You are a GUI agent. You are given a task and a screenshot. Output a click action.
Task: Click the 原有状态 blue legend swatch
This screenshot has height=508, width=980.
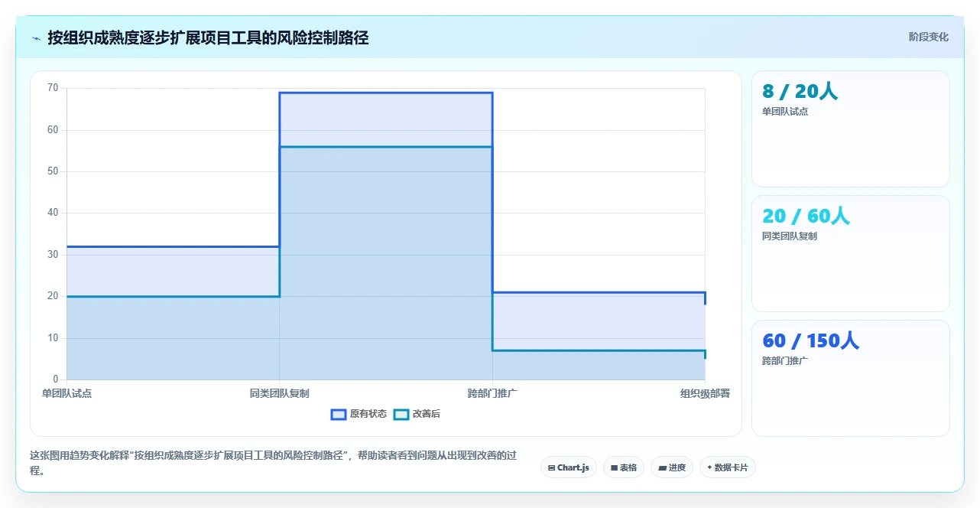(339, 414)
